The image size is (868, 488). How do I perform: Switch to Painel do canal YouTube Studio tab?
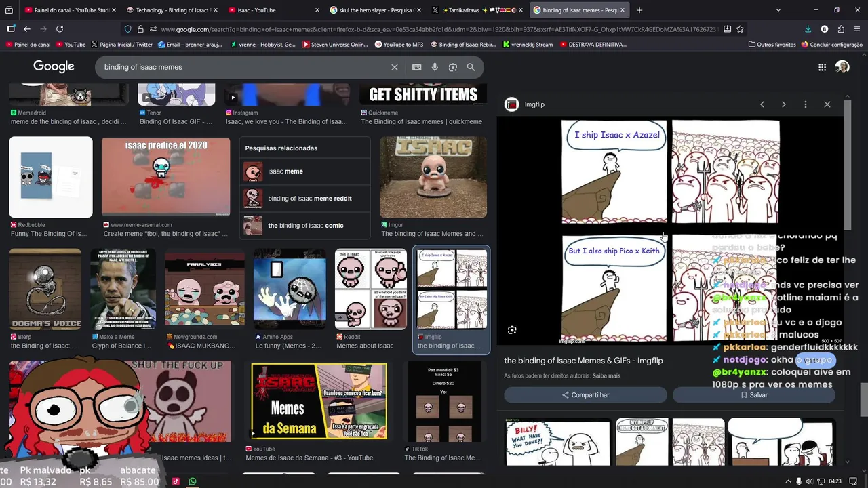[x=68, y=10]
